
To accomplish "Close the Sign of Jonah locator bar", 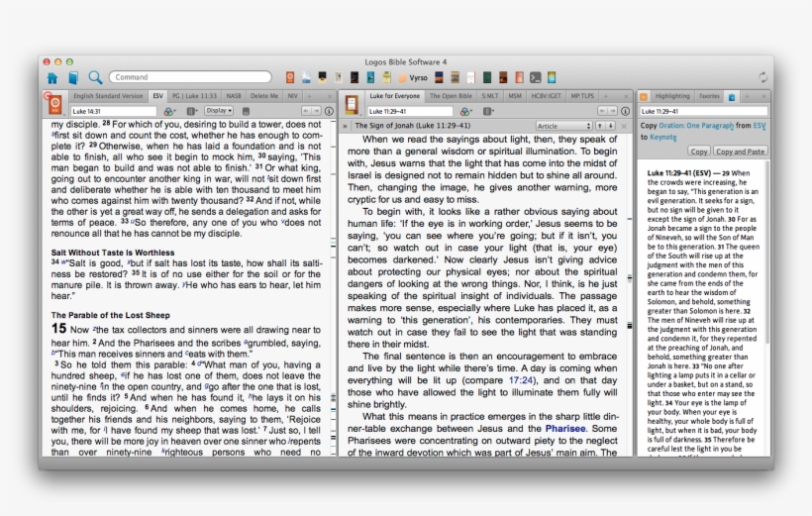I will 624,126.
